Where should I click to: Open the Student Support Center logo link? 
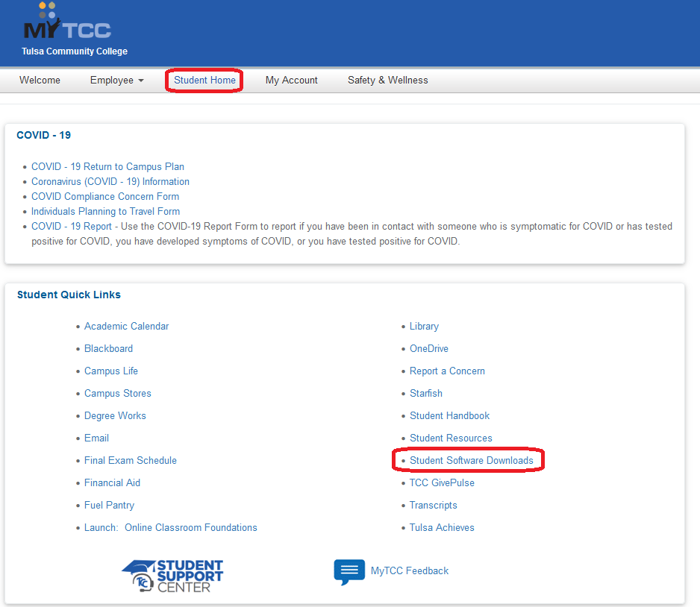[x=172, y=576]
